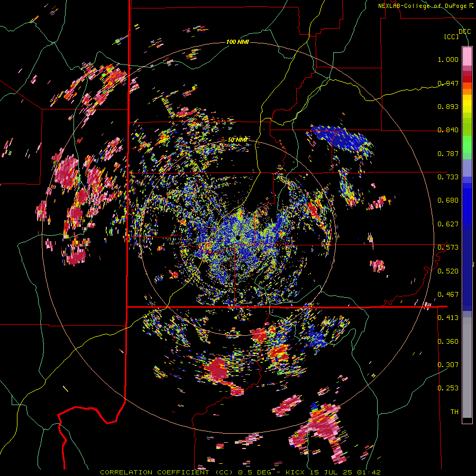Click the yellow segment of the color bar

point(467,104)
